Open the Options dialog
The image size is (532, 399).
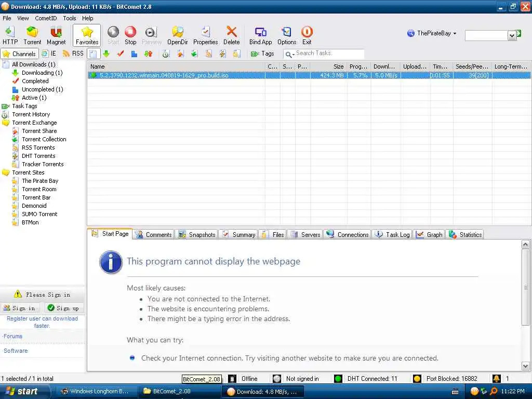tap(287, 35)
